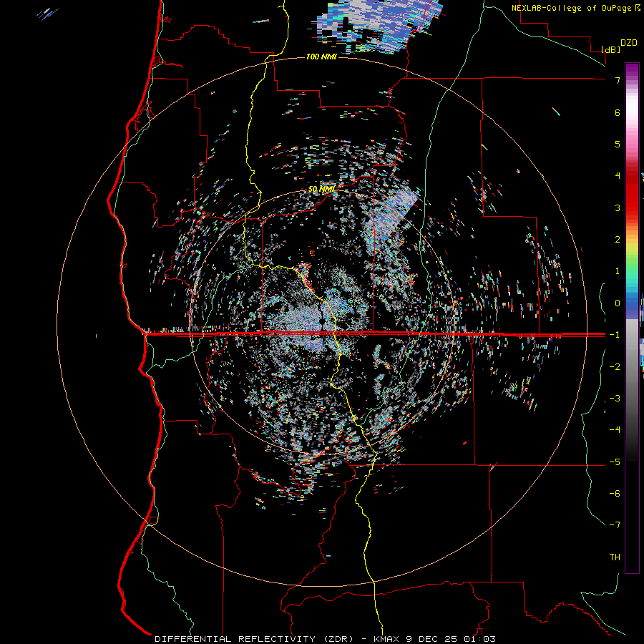Click the -4 value on the color scale
The width and height of the screenshot is (644, 644).
615,430
